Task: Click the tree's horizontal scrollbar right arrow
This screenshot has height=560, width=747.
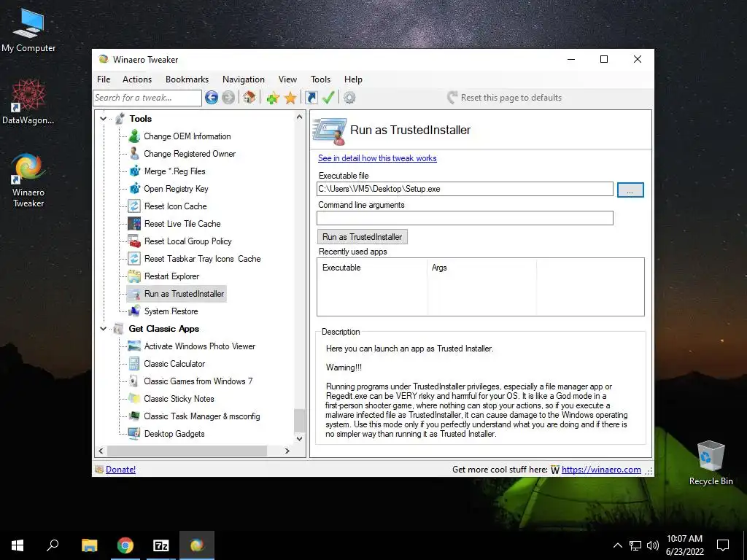Action: point(287,451)
